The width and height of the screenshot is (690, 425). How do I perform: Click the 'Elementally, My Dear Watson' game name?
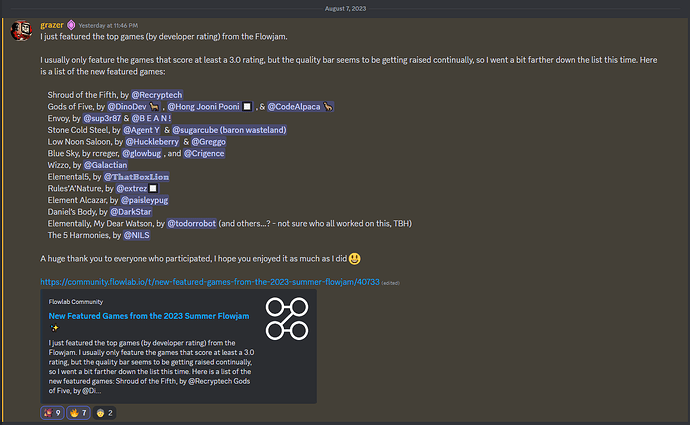coord(100,223)
